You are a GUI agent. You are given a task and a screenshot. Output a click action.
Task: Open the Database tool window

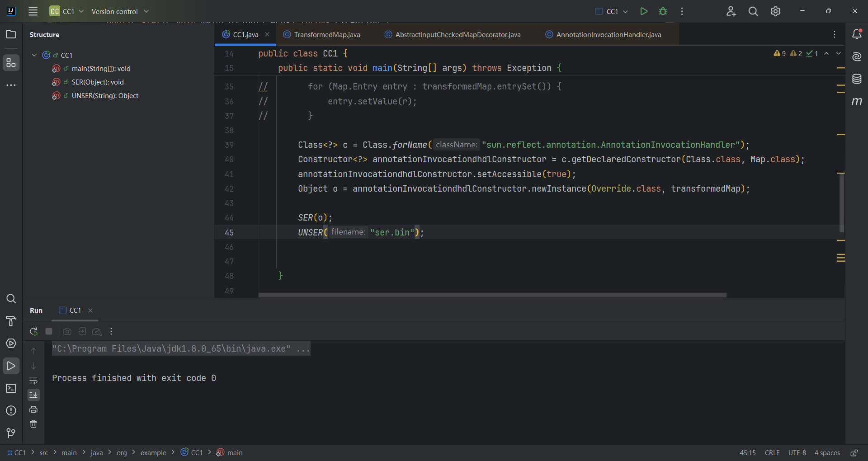857,79
